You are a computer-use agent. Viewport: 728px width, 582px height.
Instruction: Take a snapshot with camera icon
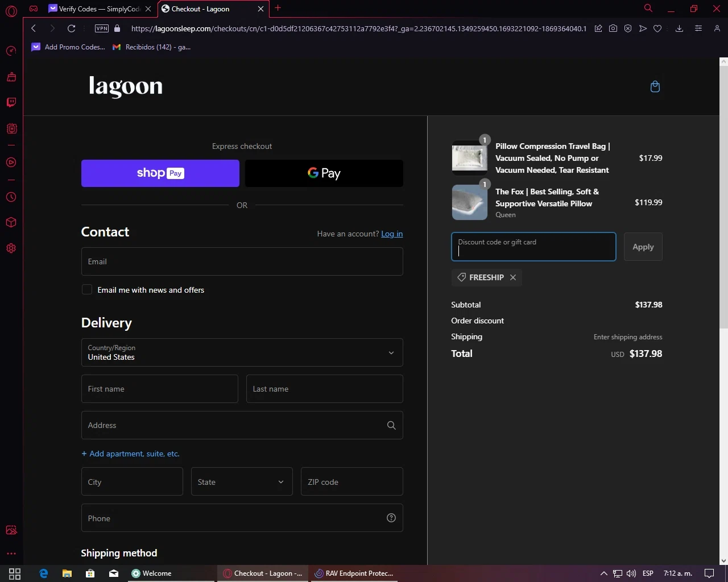click(613, 28)
